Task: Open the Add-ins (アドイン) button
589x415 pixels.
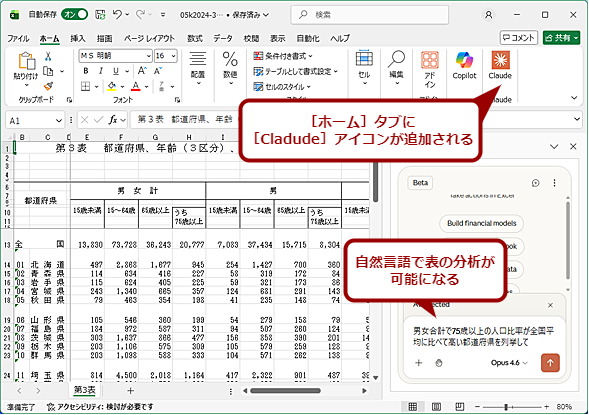Action: point(430,69)
